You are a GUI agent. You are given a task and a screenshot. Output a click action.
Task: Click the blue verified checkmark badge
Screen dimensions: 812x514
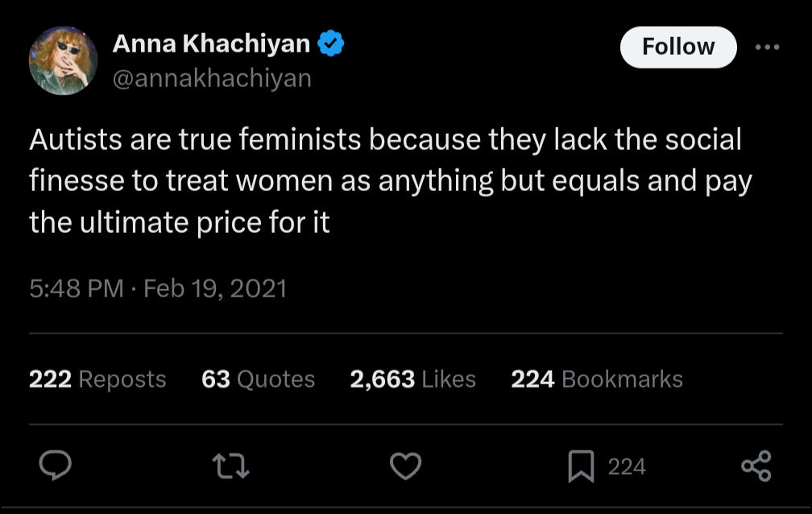(331, 44)
